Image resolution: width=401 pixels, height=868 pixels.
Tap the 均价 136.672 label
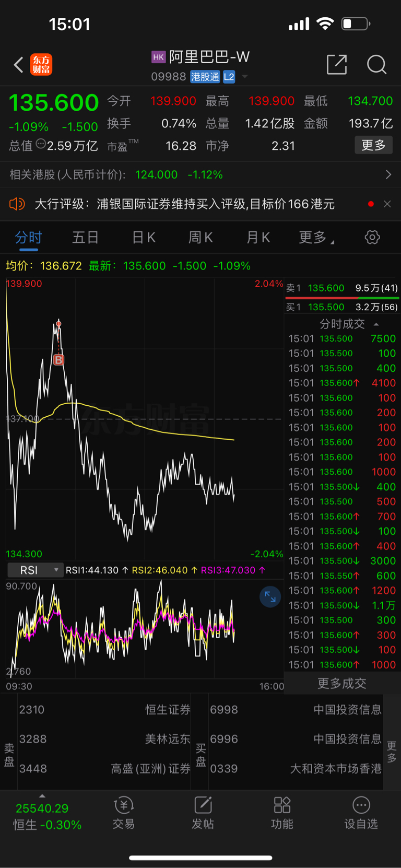pos(44,266)
